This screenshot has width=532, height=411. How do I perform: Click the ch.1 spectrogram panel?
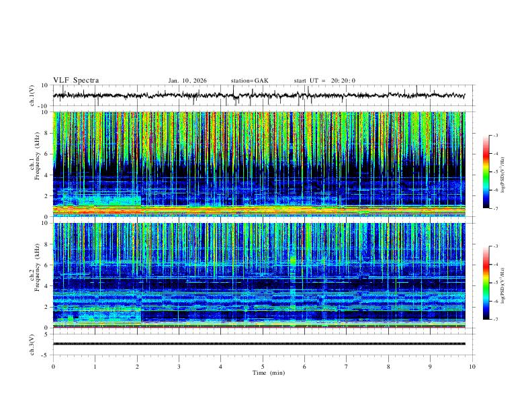coord(259,164)
